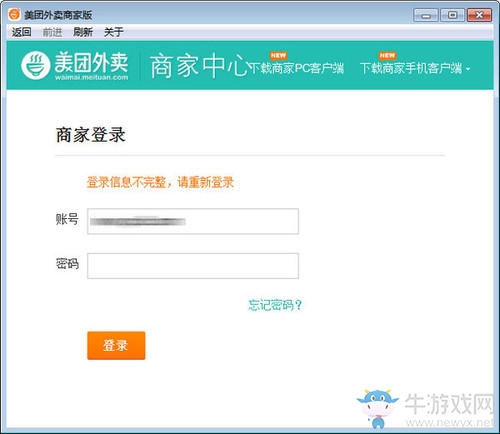Click the cow mascot watermark icon
500x434 pixels.
pyautogui.click(x=378, y=408)
